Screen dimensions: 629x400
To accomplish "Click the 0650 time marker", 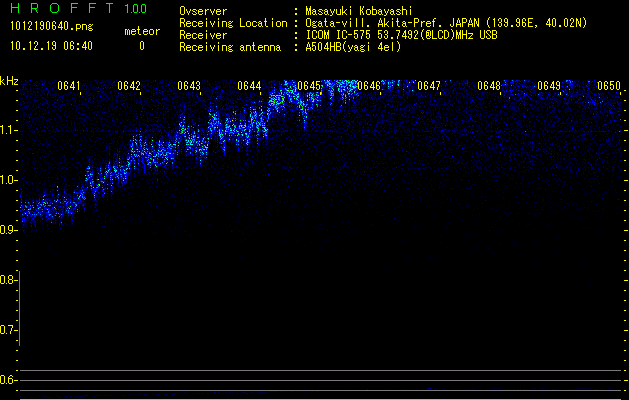I will click(x=609, y=86).
